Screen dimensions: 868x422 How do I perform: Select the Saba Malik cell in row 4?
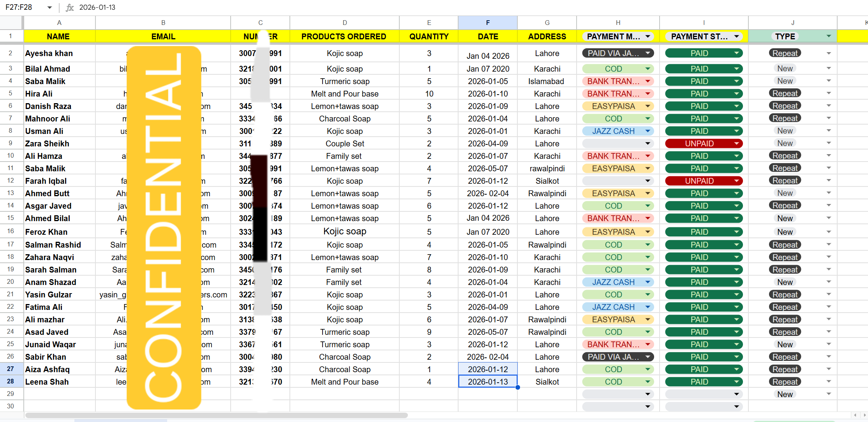coord(59,81)
